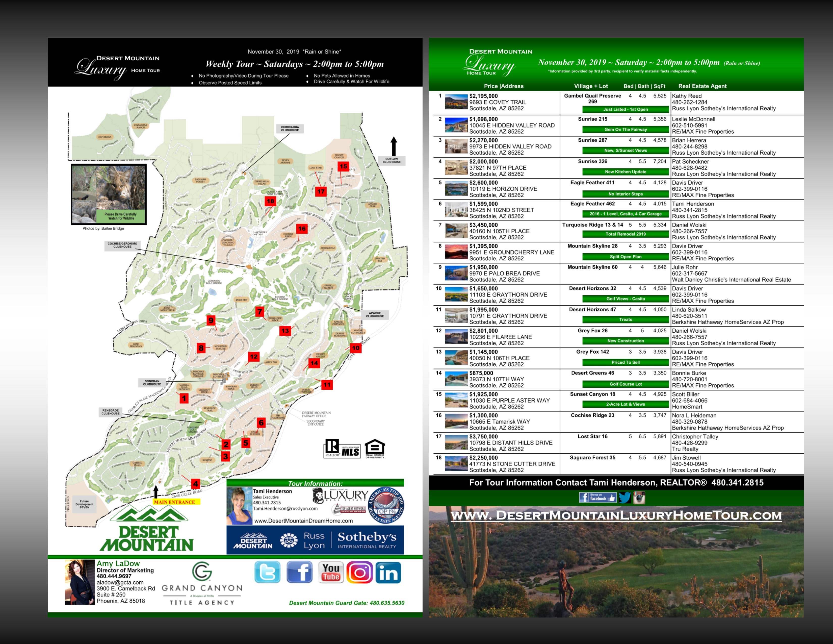Open the YouTube icon
The width and height of the screenshot is (833, 644).
coord(331,572)
